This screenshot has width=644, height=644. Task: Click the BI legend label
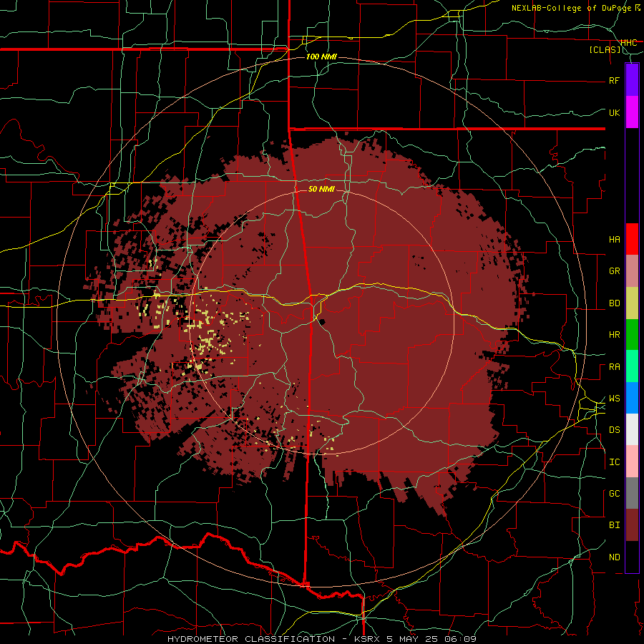click(615, 525)
